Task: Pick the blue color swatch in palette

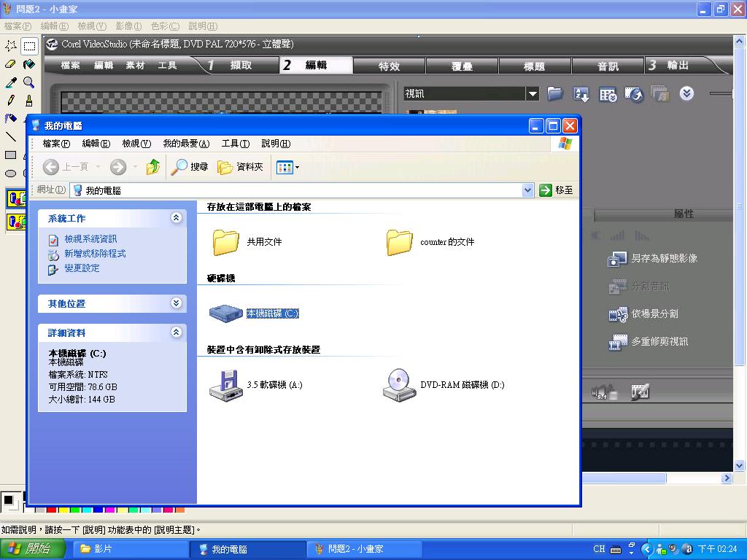Action: (x=98, y=510)
